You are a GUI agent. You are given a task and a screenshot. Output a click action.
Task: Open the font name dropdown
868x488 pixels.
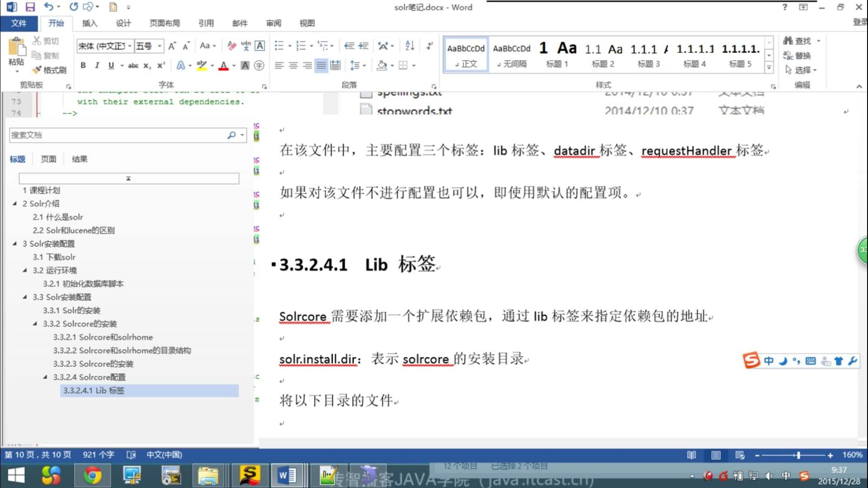[x=130, y=46]
